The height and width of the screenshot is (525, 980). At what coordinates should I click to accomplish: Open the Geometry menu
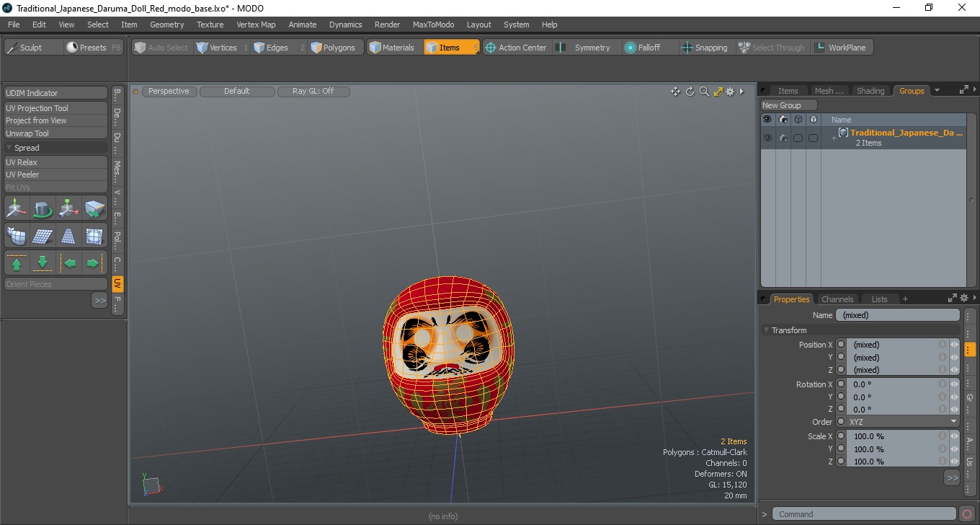tap(167, 25)
